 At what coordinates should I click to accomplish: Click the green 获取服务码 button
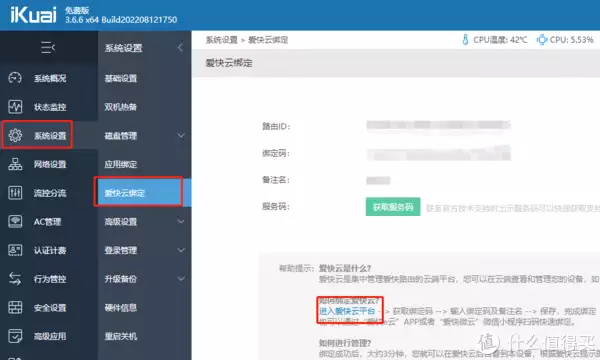(393, 207)
